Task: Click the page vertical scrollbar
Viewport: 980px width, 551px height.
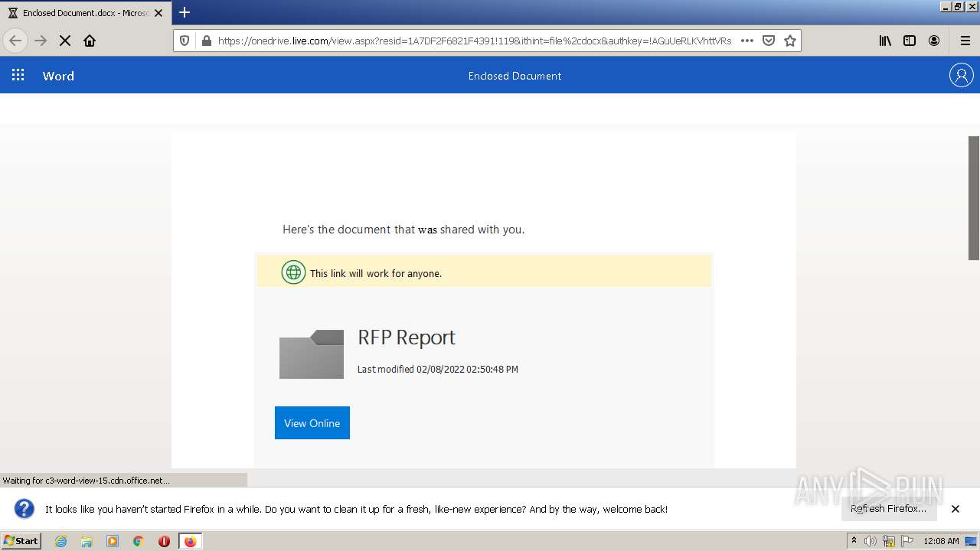Action: pos(974,198)
